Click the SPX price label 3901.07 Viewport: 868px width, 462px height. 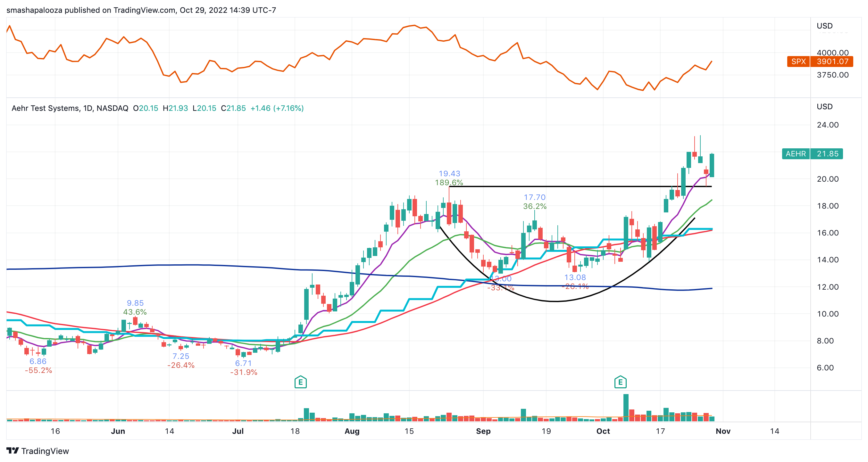tap(820, 61)
